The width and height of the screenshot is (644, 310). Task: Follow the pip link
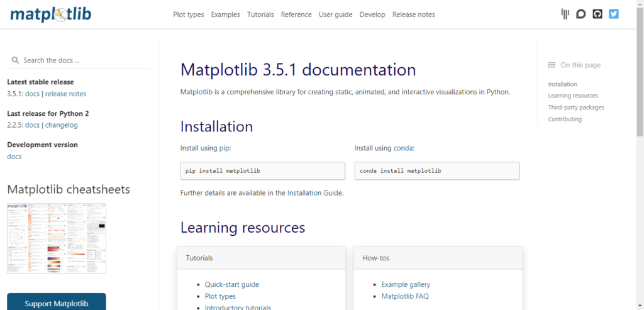pyautogui.click(x=225, y=148)
